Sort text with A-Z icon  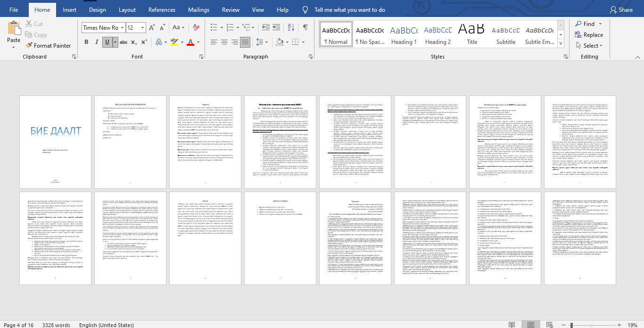(x=291, y=28)
